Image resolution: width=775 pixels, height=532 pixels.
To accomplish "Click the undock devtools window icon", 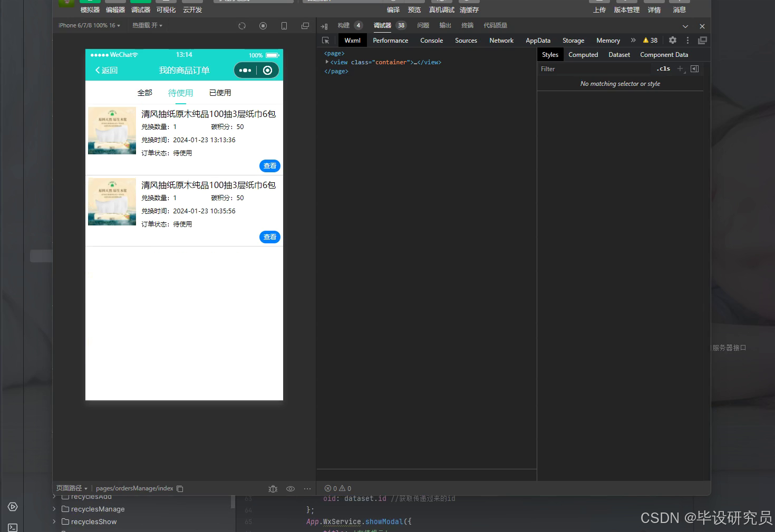I will click(702, 40).
